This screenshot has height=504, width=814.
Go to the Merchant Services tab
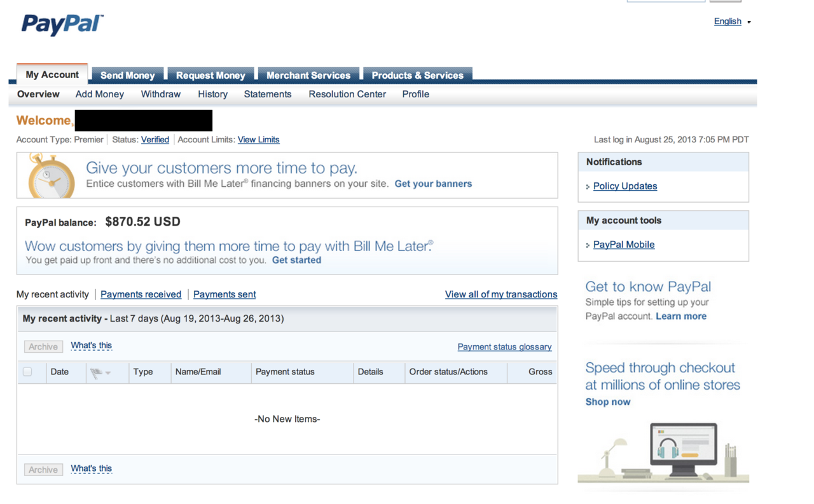(308, 75)
